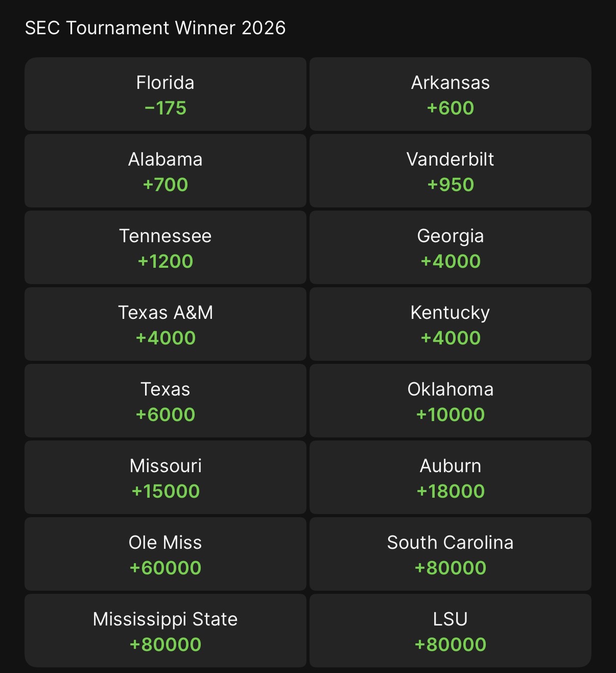Select Auburn +18000 betting option
This screenshot has width=616, height=673.
coord(450,478)
